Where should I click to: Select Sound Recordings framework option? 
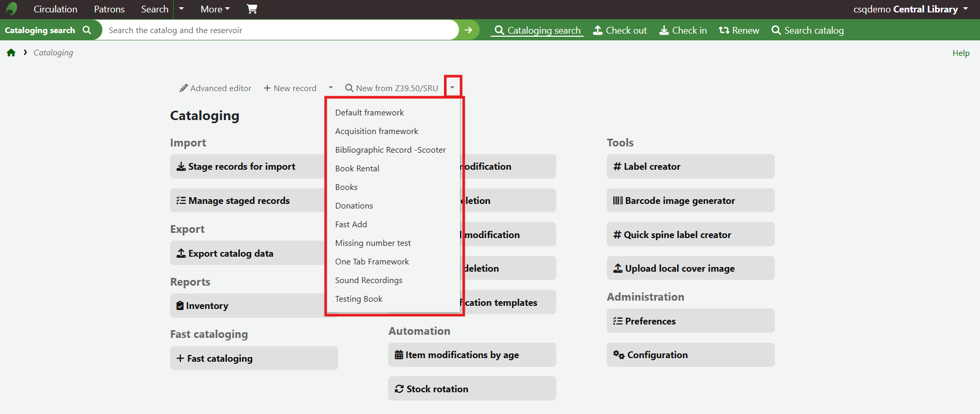click(369, 280)
